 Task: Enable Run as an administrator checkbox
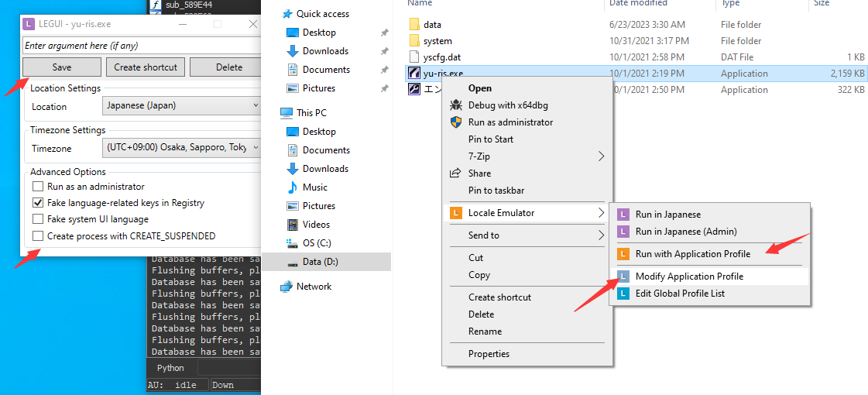tap(38, 187)
